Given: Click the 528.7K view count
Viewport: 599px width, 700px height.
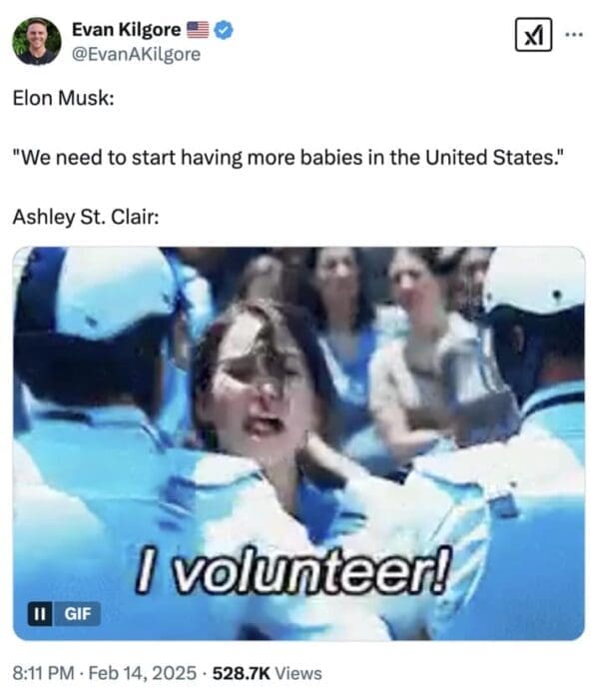Looking at the screenshot, I should pyautogui.click(x=242, y=673).
